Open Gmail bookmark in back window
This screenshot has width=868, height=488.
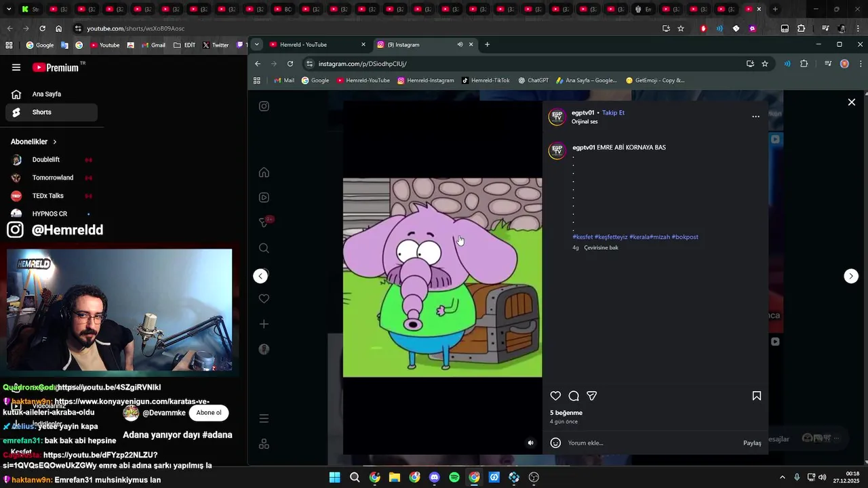[153, 45]
